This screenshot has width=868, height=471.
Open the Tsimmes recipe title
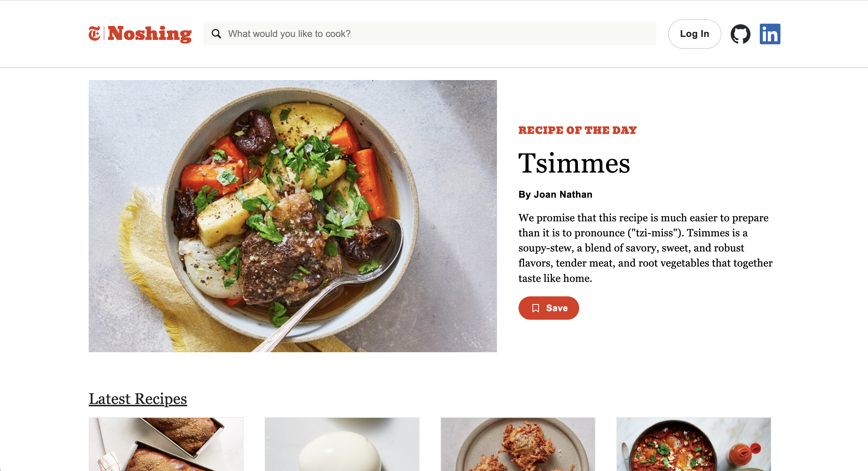[574, 163]
